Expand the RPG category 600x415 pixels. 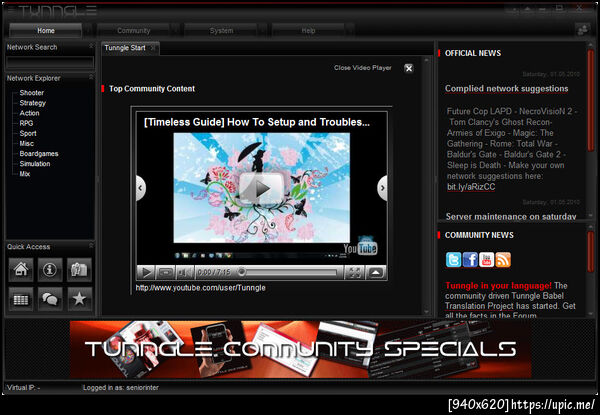pyautogui.click(x=26, y=123)
